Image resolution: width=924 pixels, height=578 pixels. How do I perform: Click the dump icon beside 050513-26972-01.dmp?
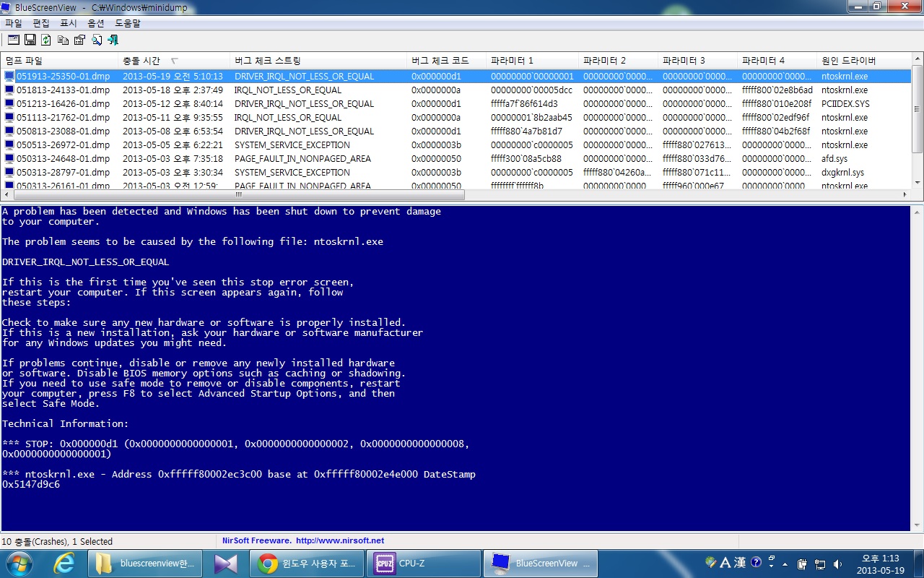(9, 144)
